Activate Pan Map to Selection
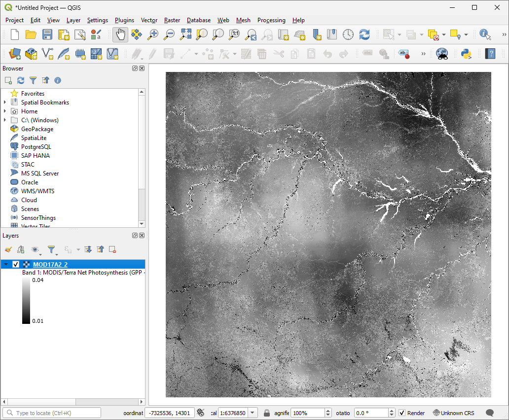509x420 pixels. pos(136,35)
